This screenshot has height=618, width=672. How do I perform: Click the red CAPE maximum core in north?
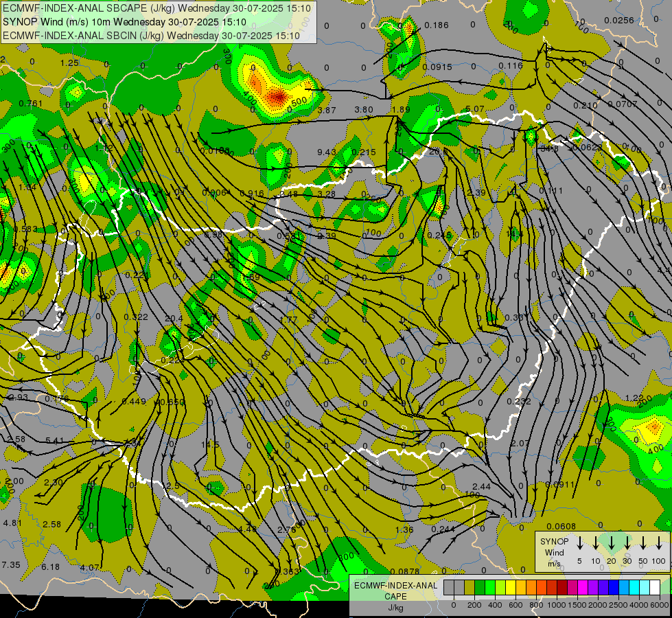pyautogui.click(x=277, y=98)
